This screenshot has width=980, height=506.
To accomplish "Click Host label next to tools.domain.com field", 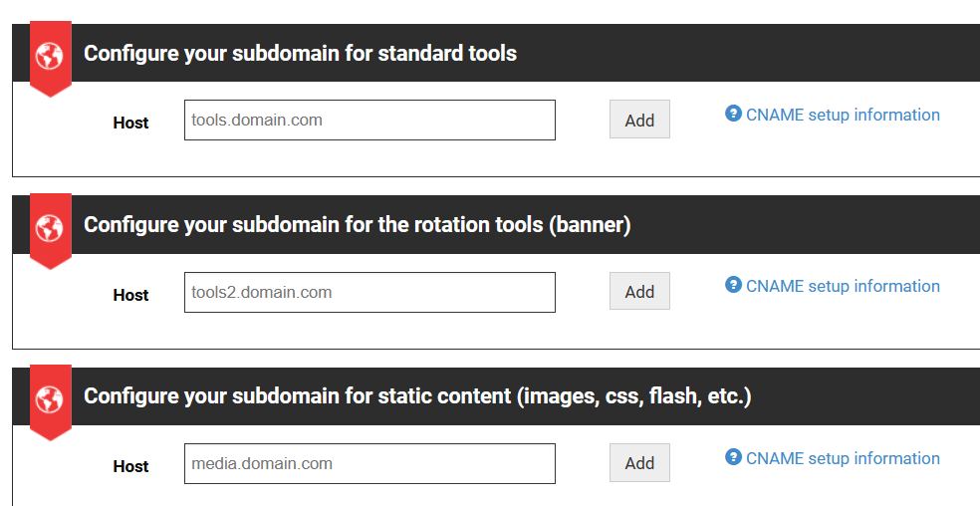I will [x=130, y=123].
